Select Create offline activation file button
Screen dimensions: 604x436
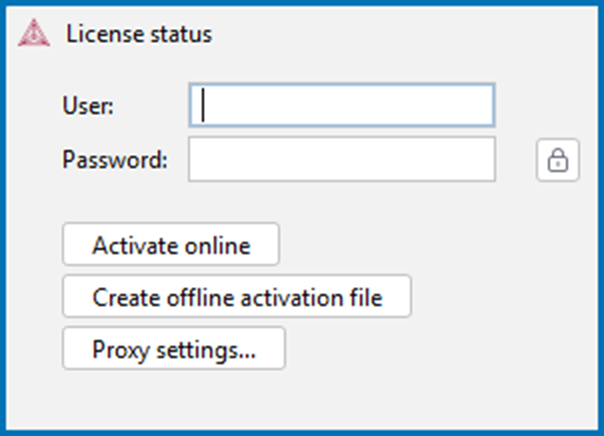(237, 296)
